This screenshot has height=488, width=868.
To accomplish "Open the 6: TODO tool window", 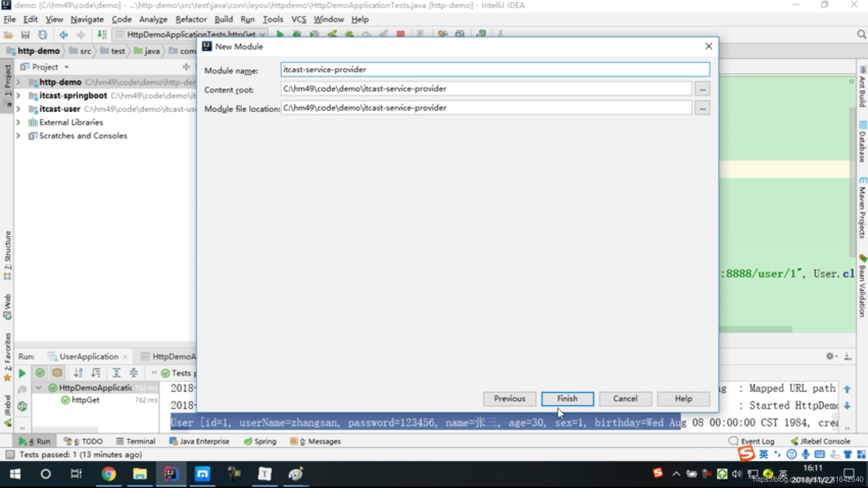I will click(83, 441).
